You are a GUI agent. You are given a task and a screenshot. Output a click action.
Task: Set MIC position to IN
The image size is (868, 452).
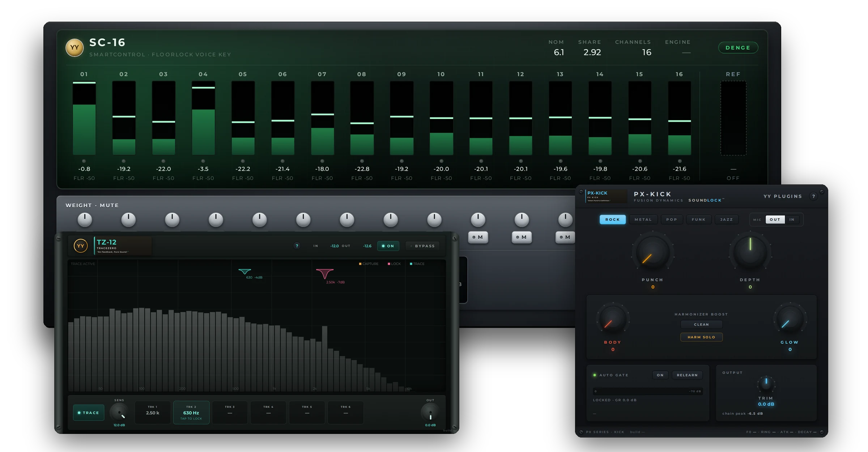(x=792, y=219)
